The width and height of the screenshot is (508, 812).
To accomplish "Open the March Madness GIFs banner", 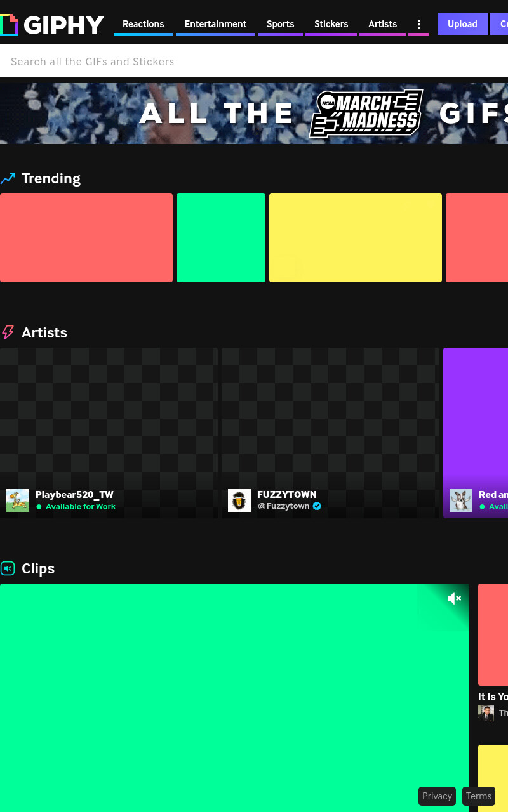I will (254, 114).
